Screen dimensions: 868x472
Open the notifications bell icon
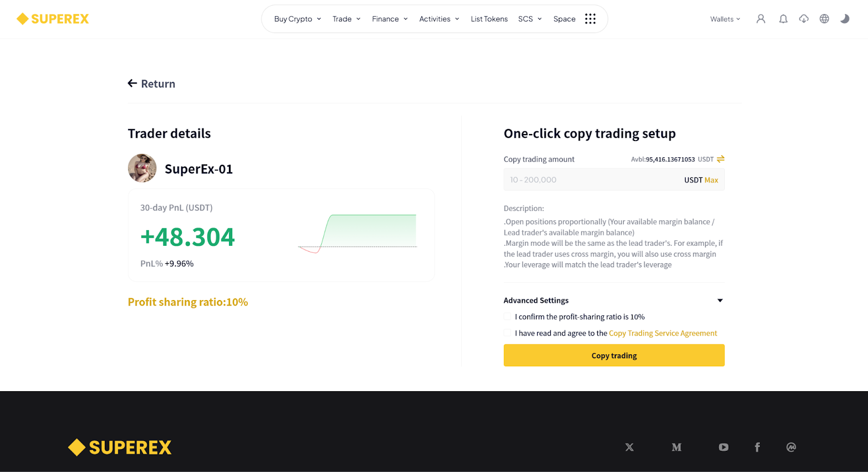coord(783,19)
